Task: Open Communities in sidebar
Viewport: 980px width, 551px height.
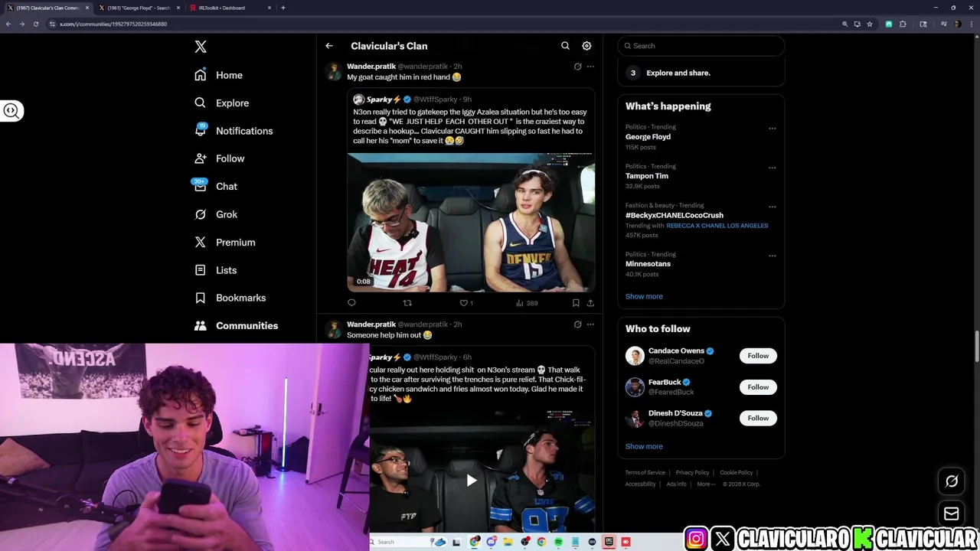Action: pos(236,325)
